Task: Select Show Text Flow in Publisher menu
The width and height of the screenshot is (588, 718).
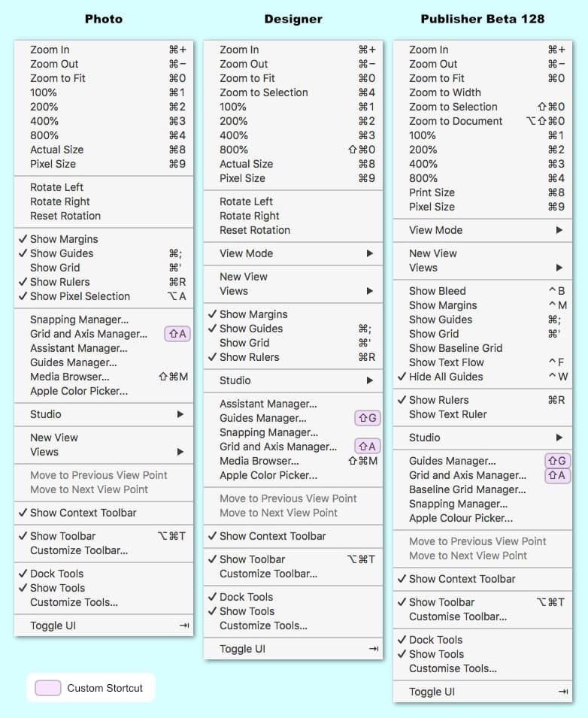Action: tap(483, 362)
